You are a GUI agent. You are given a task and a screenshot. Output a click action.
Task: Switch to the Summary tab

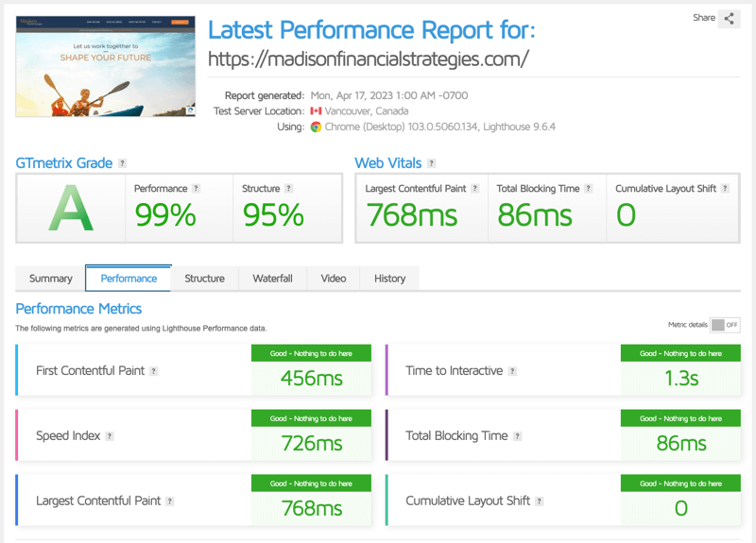click(x=51, y=279)
